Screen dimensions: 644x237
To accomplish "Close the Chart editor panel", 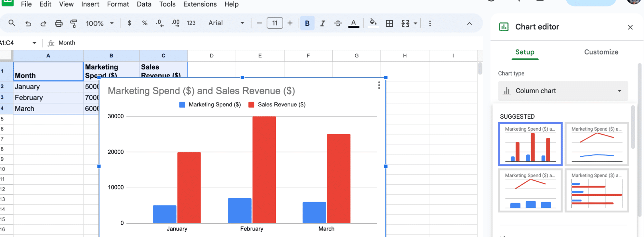I will (630, 27).
